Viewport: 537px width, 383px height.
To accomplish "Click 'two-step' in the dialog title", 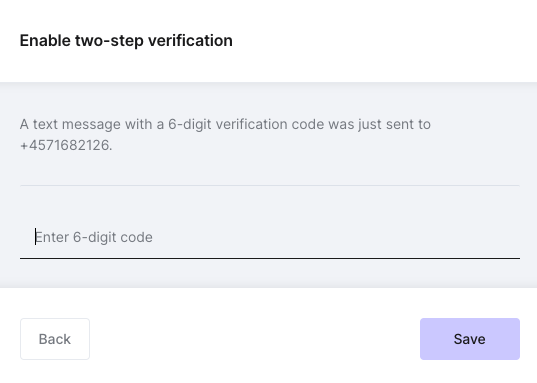I will click(109, 40).
